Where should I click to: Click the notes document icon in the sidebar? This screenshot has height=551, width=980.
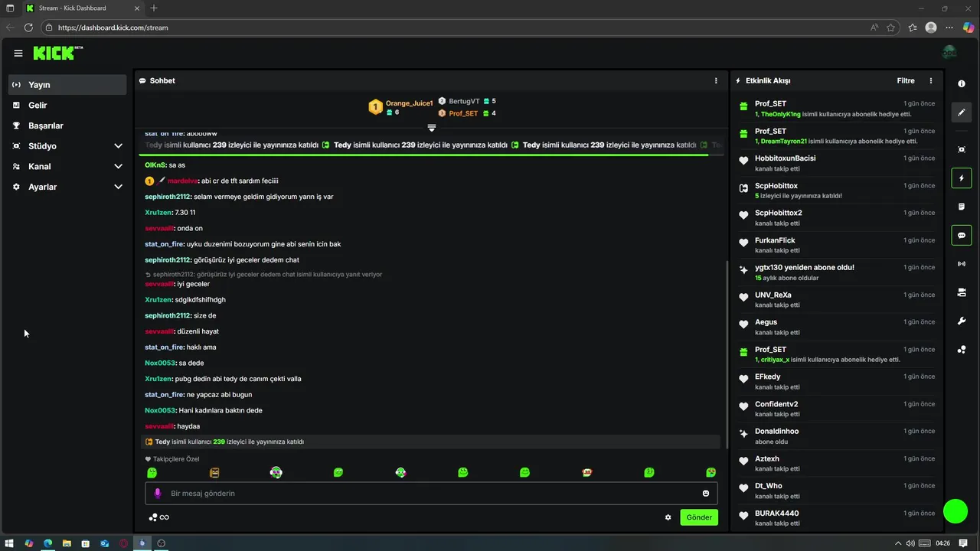click(962, 207)
